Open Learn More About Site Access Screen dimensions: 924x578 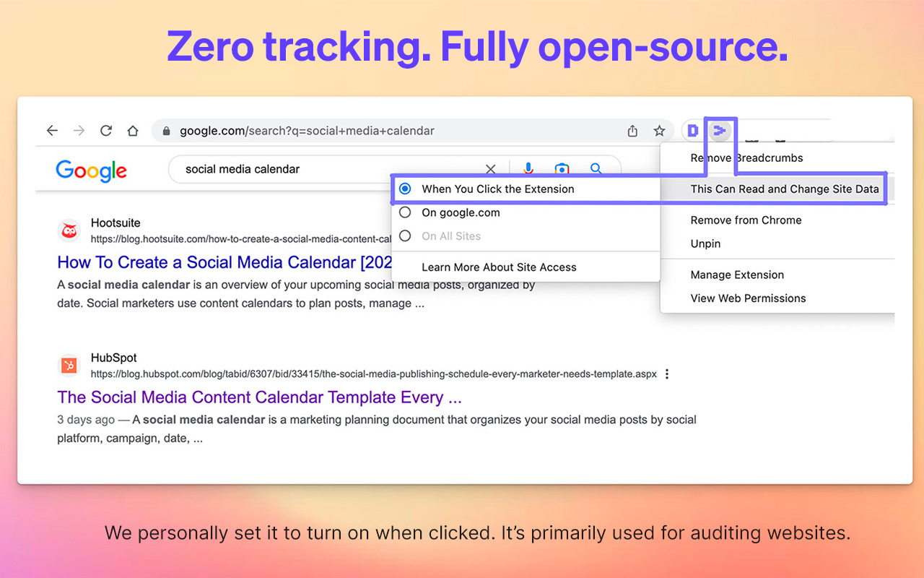coord(526,267)
